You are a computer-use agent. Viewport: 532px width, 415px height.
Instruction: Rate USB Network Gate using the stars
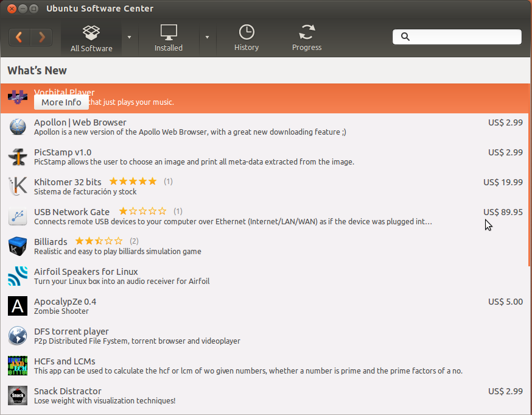142,211
